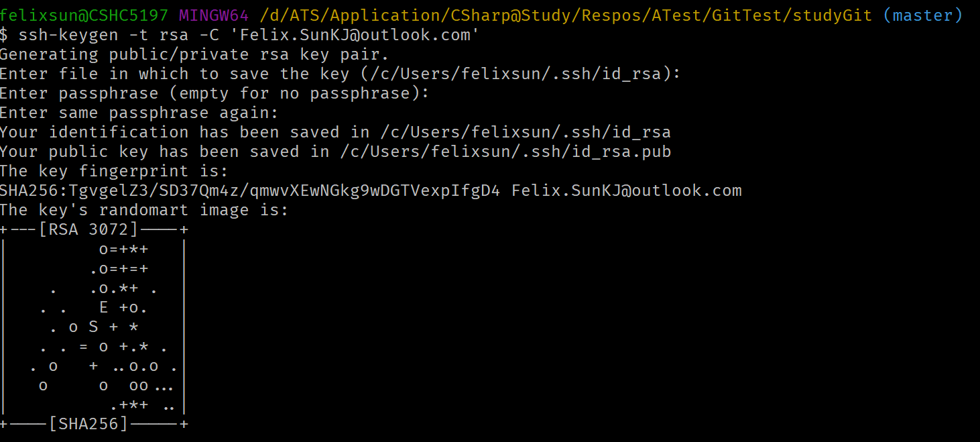980x442 pixels.
Task: Click the SHA256 fingerprint hash string
Action: (x=250, y=190)
